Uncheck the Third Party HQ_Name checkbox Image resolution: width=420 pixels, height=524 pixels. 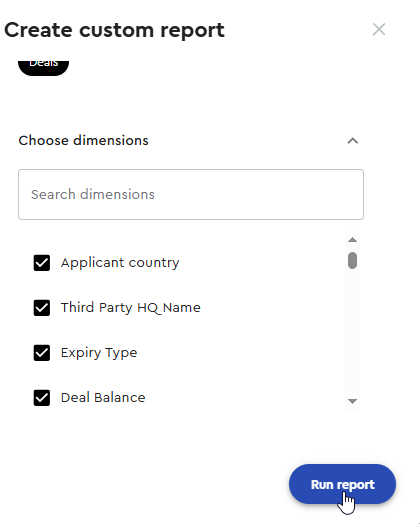click(42, 307)
